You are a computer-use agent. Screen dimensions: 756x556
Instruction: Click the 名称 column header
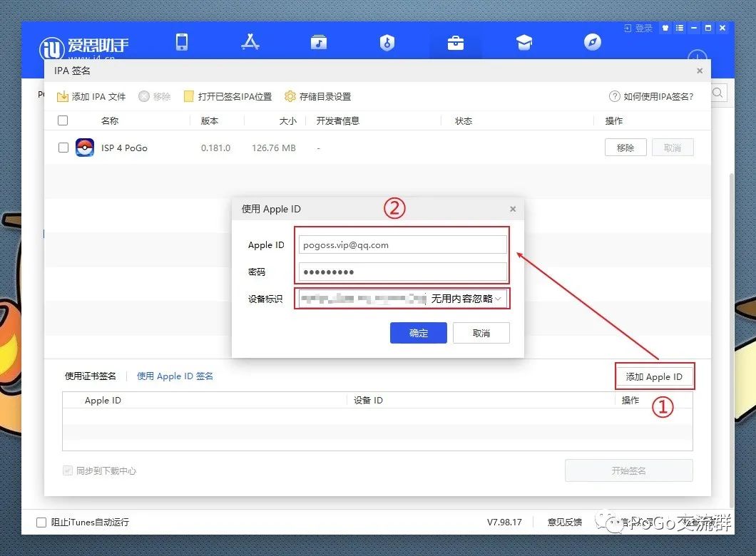pos(109,120)
